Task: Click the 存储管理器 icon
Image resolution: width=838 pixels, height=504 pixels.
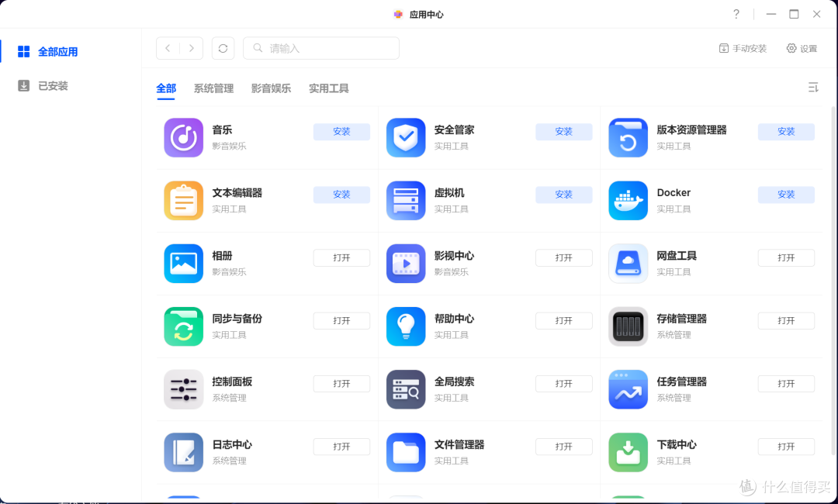Action: (628, 326)
